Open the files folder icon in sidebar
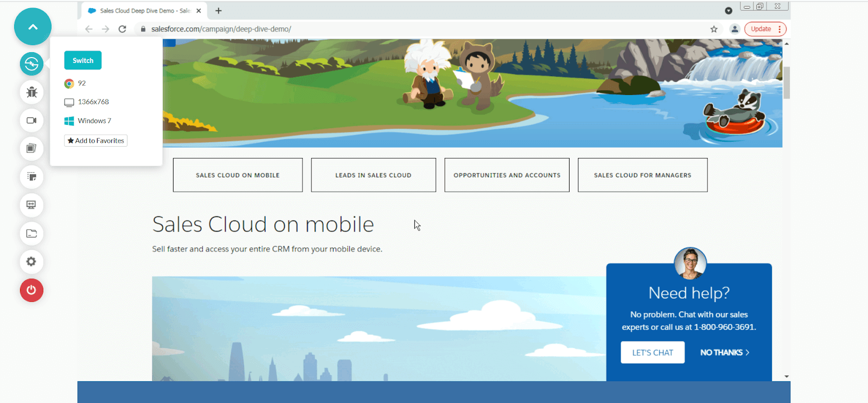 click(x=31, y=234)
